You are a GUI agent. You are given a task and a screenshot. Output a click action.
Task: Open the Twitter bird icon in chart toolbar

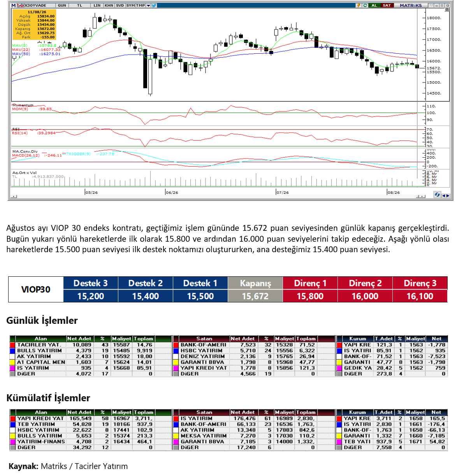click(x=154, y=5)
